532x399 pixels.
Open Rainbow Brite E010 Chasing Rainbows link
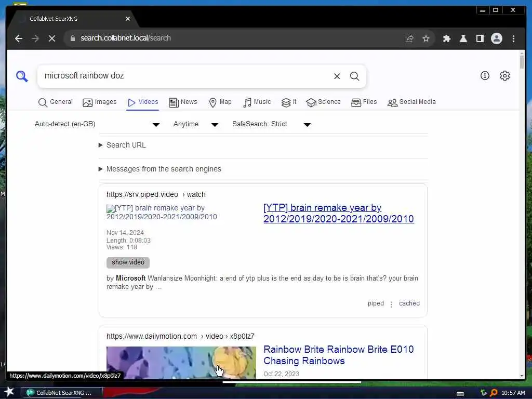tap(339, 355)
